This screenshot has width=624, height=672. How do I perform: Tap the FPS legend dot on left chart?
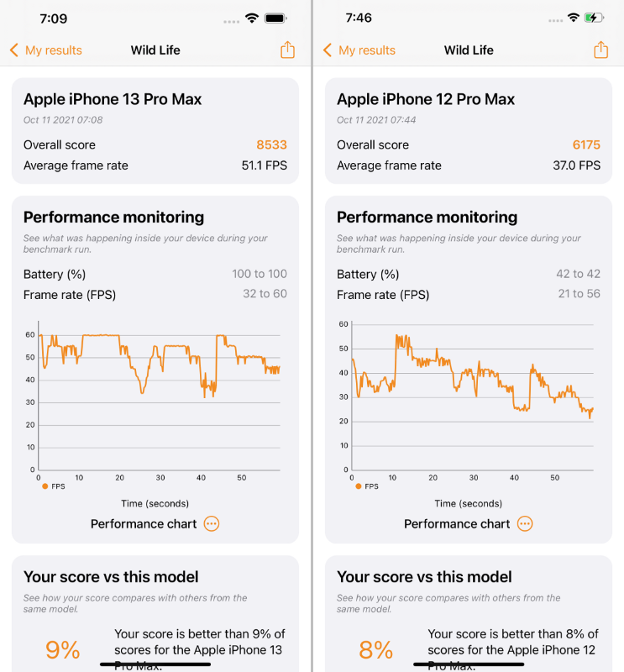tap(45, 486)
